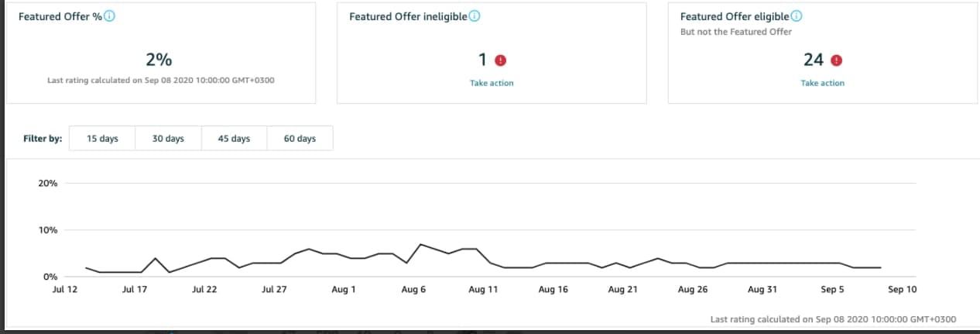Click the Sep 10 x-axis label

tap(902, 290)
